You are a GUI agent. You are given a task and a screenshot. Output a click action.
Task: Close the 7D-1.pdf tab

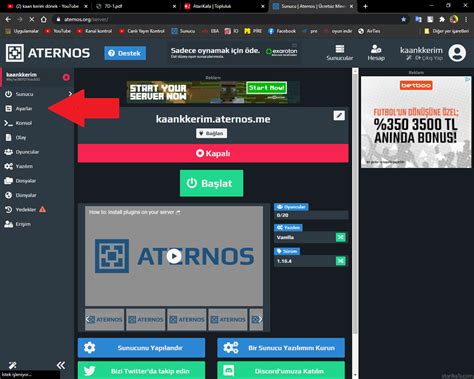(x=174, y=6)
